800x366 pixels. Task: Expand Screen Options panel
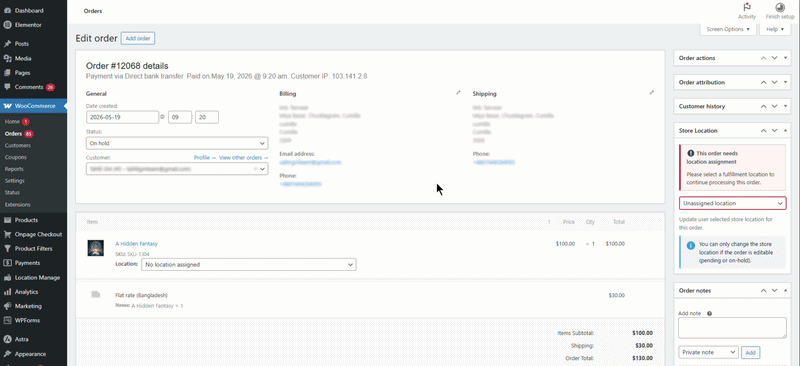[x=728, y=30]
